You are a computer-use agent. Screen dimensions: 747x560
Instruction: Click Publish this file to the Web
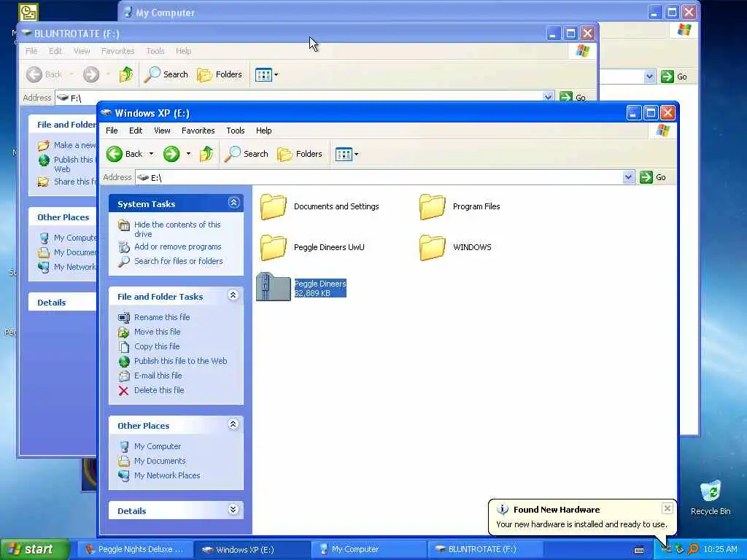point(181,361)
